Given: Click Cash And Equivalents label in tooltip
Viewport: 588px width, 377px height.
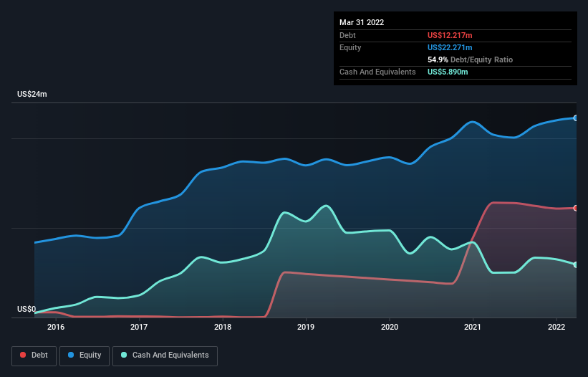Looking at the screenshot, I should click(377, 72).
